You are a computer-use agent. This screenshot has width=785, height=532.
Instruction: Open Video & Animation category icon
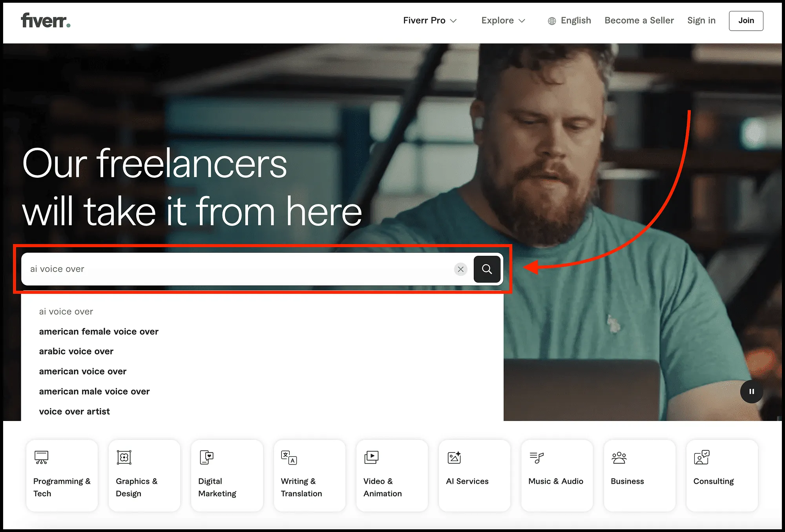pos(371,457)
